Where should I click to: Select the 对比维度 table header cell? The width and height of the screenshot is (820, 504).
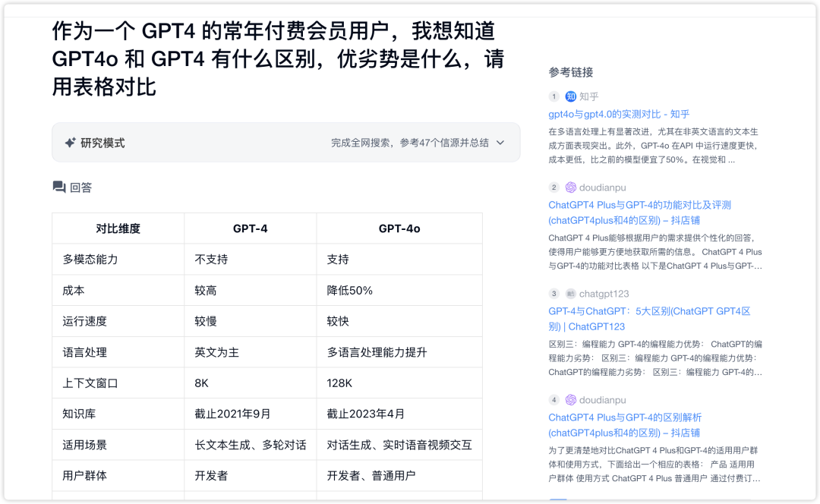click(116, 228)
